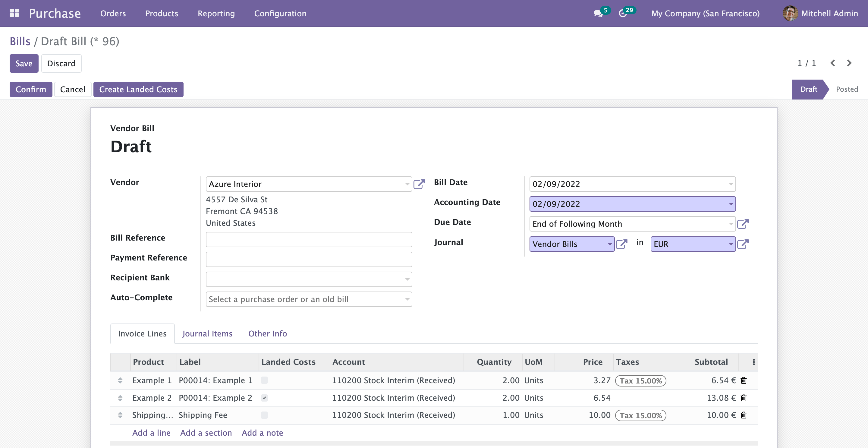Toggle Landed Costs checkbox on Shipping Fee line

pyautogui.click(x=264, y=415)
